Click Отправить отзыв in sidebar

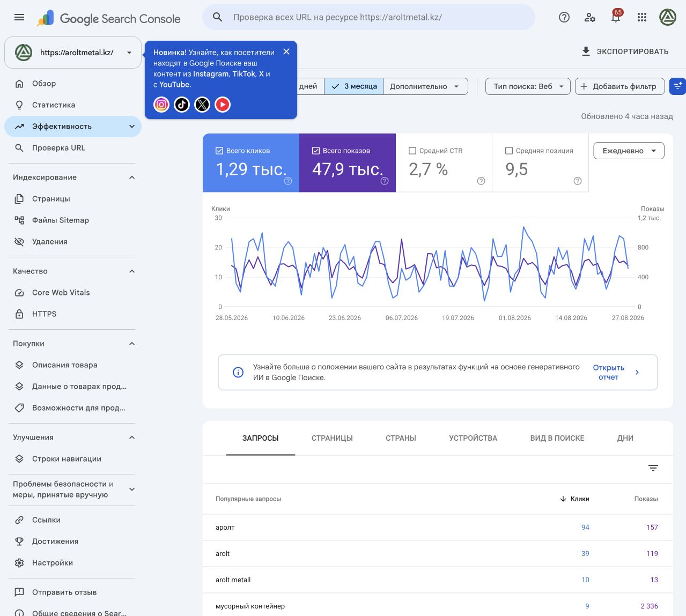73,592
